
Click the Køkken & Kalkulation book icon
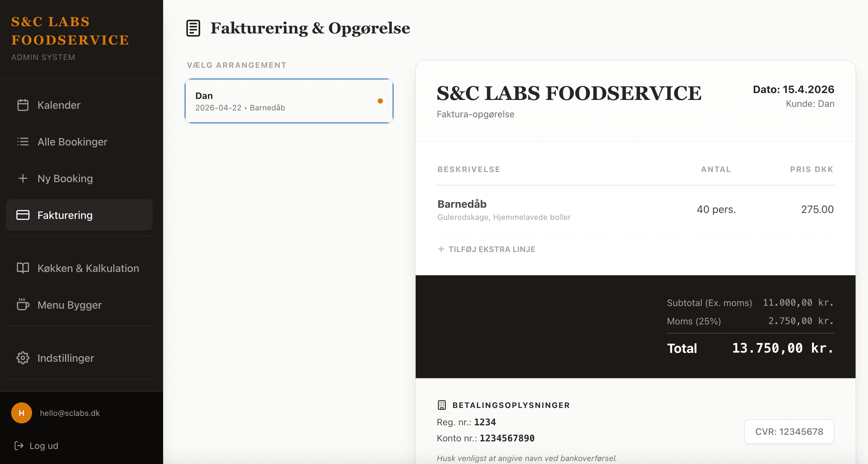[x=23, y=268]
